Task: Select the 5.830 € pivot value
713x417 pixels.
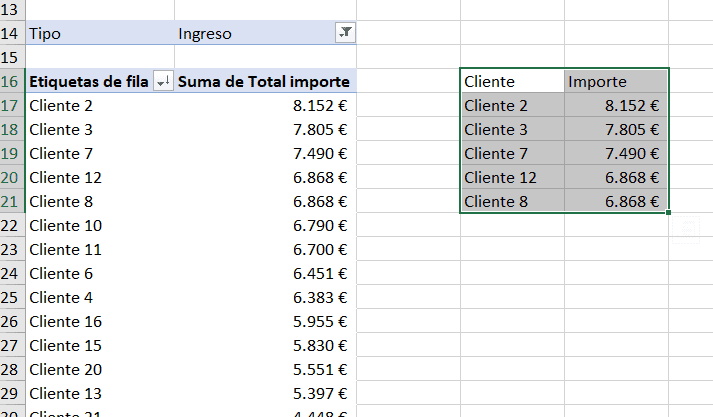Action: click(266, 346)
